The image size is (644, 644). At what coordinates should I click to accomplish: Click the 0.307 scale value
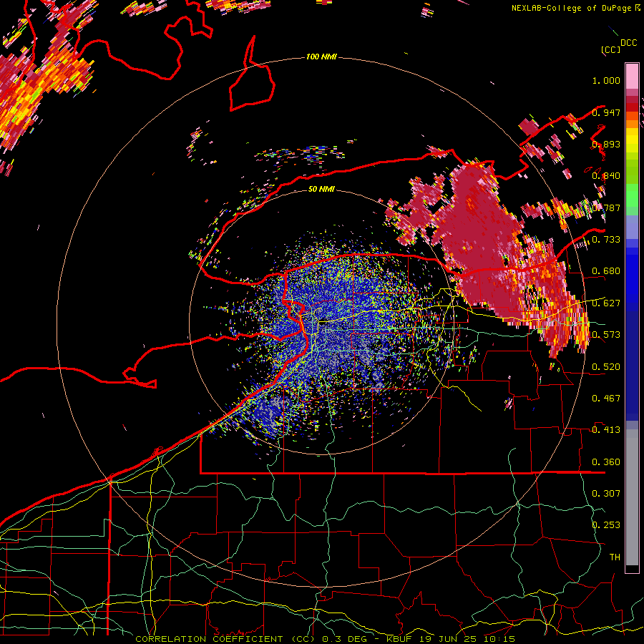point(606,493)
